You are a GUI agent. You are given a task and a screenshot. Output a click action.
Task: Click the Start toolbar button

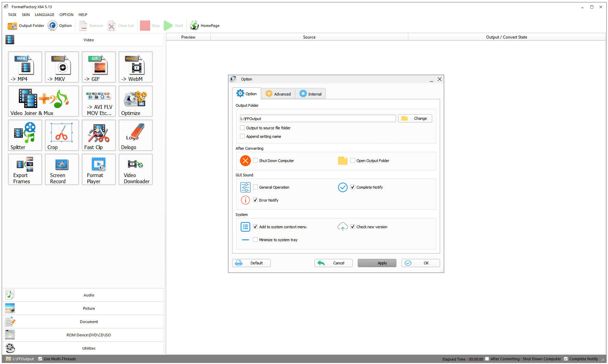tap(173, 26)
